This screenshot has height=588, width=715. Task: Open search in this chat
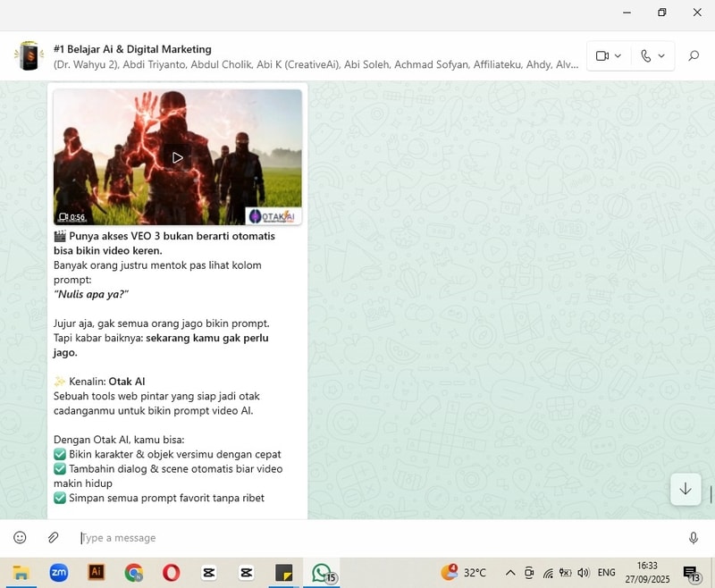(x=694, y=55)
